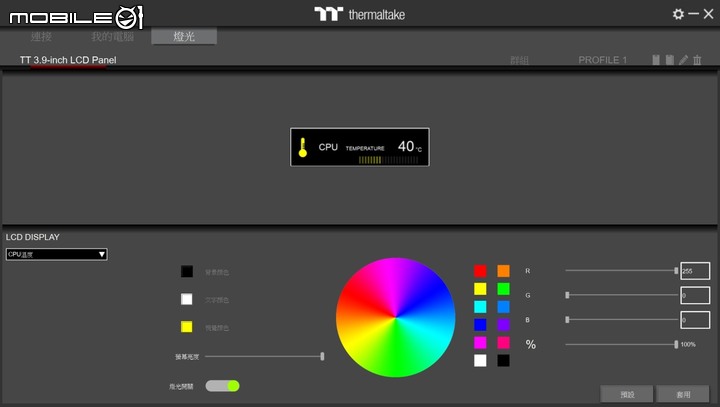Pick the orange preset color
The image size is (720, 407).
(503, 271)
